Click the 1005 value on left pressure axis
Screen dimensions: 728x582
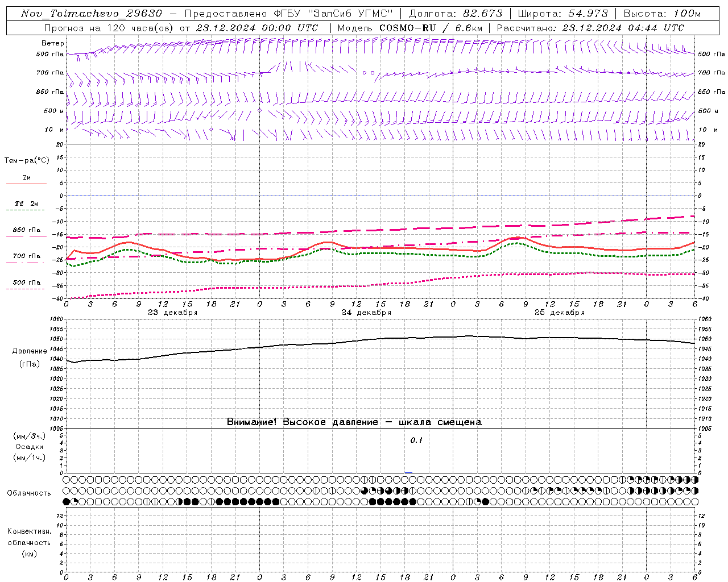point(57,429)
